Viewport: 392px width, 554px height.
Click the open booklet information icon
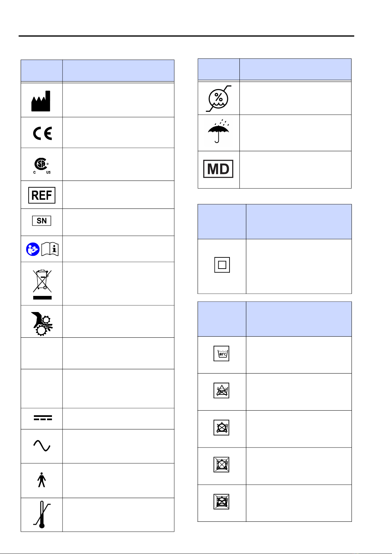tap(50, 249)
